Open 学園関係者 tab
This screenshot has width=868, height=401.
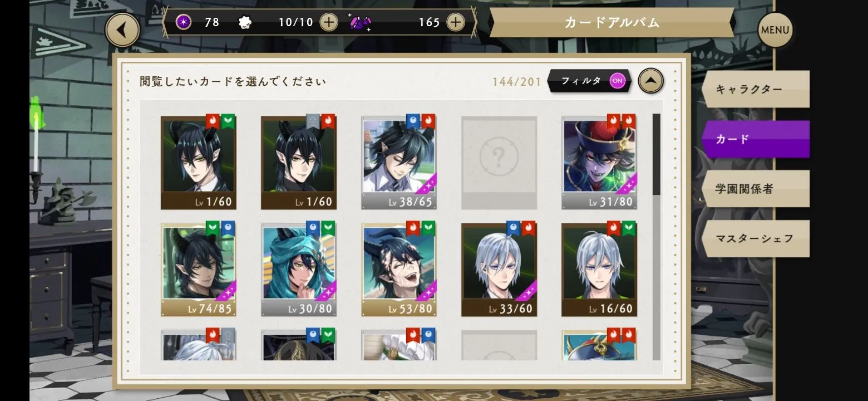click(755, 188)
